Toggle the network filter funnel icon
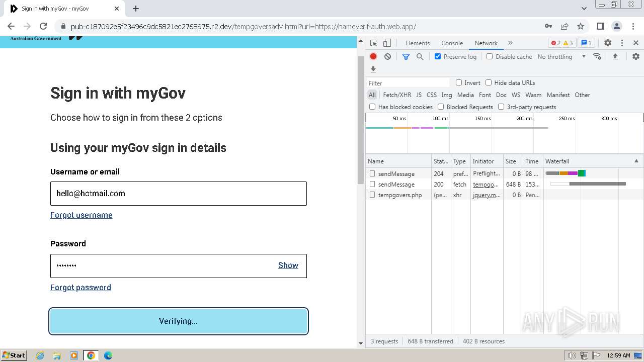The width and height of the screenshot is (644, 362). (x=406, y=57)
